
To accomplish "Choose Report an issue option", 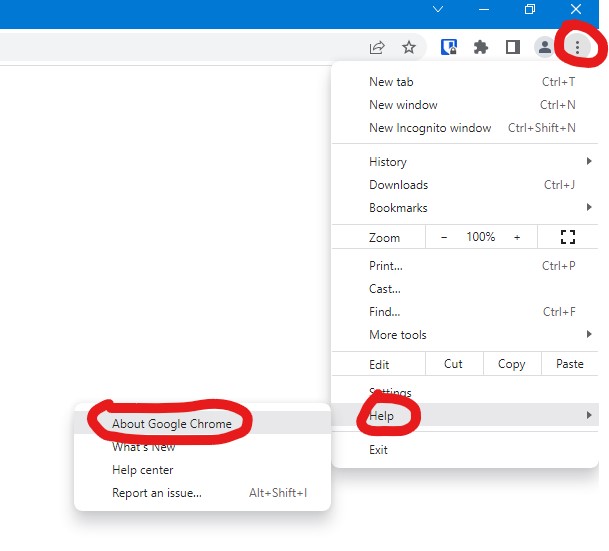I will (157, 493).
